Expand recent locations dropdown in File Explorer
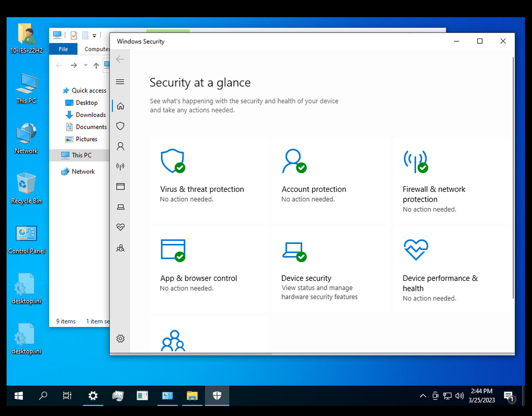Image resolution: width=532 pixels, height=416 pixels. point(85,65)
